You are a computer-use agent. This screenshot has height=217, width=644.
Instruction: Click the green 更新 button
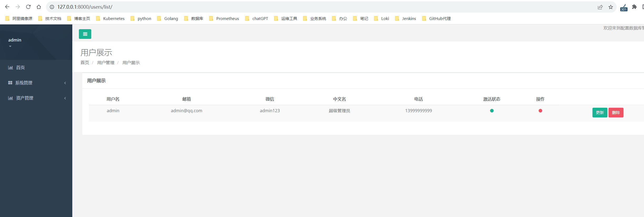(x=600, y=112)
